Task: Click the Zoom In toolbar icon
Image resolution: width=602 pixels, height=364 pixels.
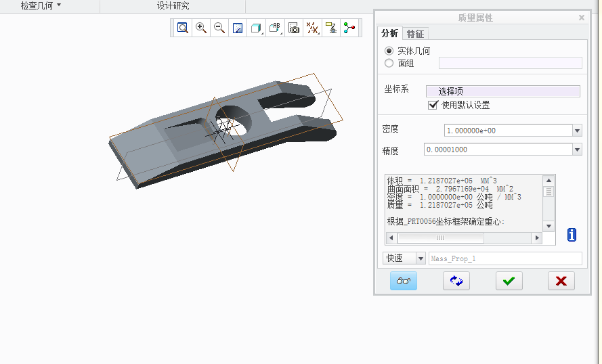Action: click(x=201, y=28)
